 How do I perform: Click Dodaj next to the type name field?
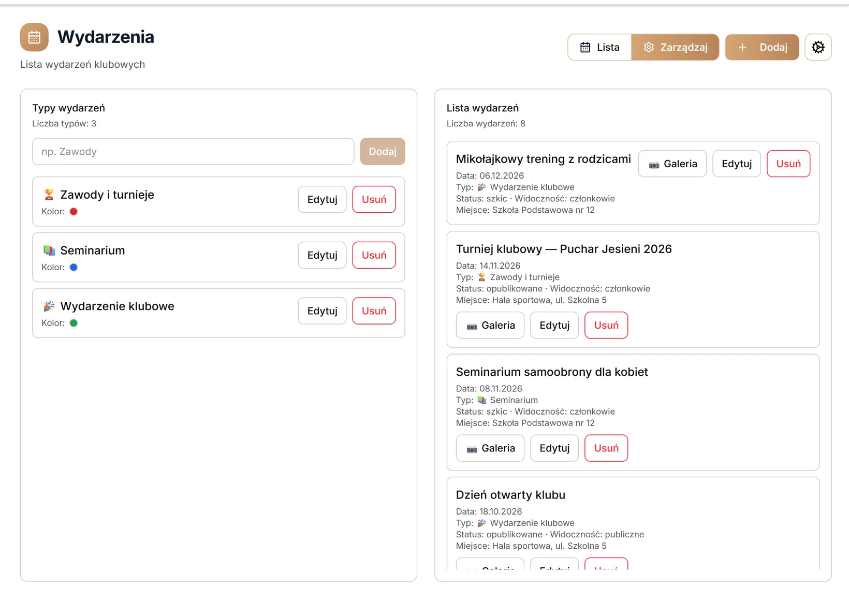click(x=383, y=152)
